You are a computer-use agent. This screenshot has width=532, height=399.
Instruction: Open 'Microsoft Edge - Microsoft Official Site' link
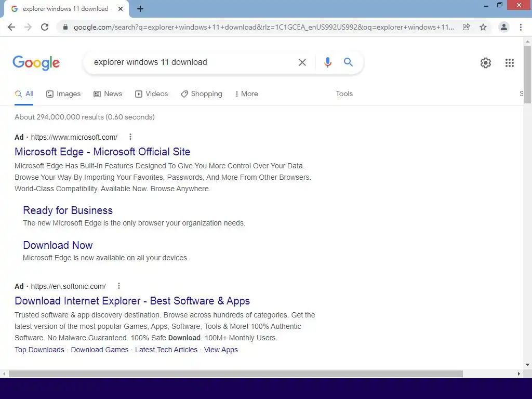click(102, 152)
